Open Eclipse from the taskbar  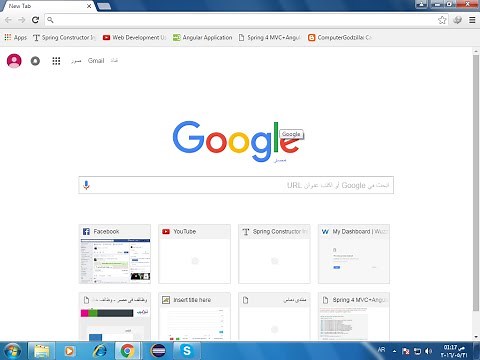coord(158,351)
